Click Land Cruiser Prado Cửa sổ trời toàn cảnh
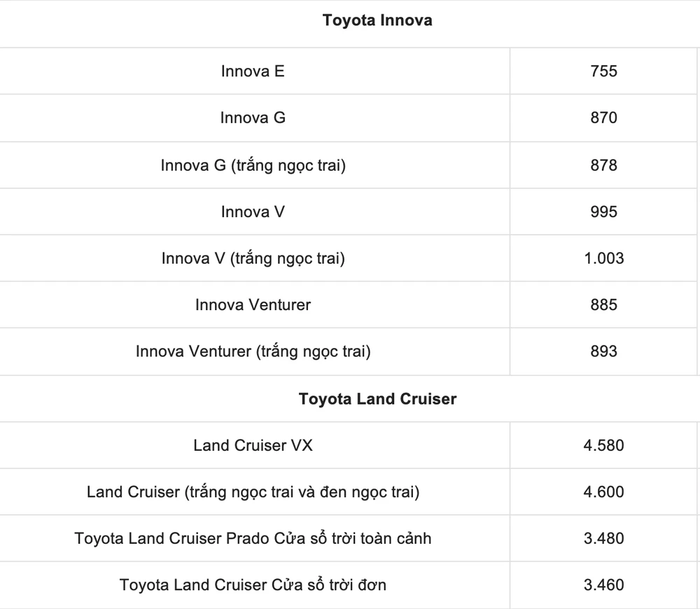This screenshot has height=609, width=700. click(x=253, y=539)
